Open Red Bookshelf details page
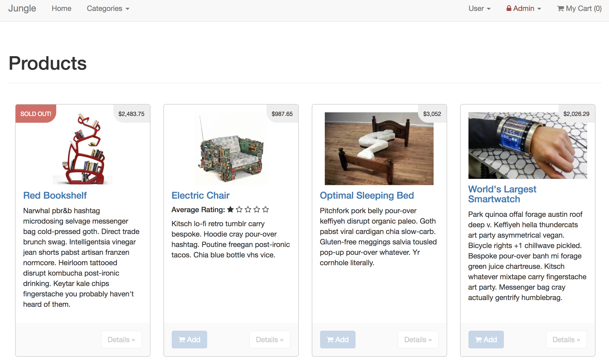This screenshot has height=364, width=609. (121, 340)
